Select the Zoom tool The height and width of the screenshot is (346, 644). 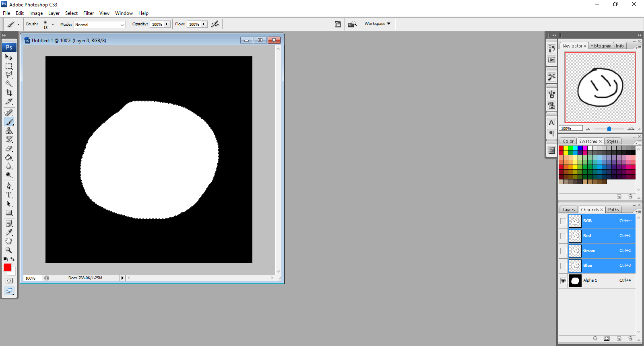click(x=9, y=250)
